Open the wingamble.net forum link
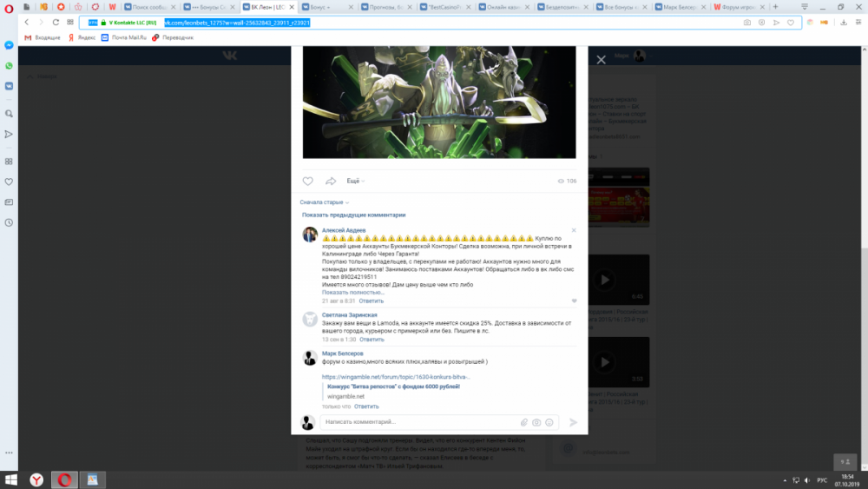 396,377
